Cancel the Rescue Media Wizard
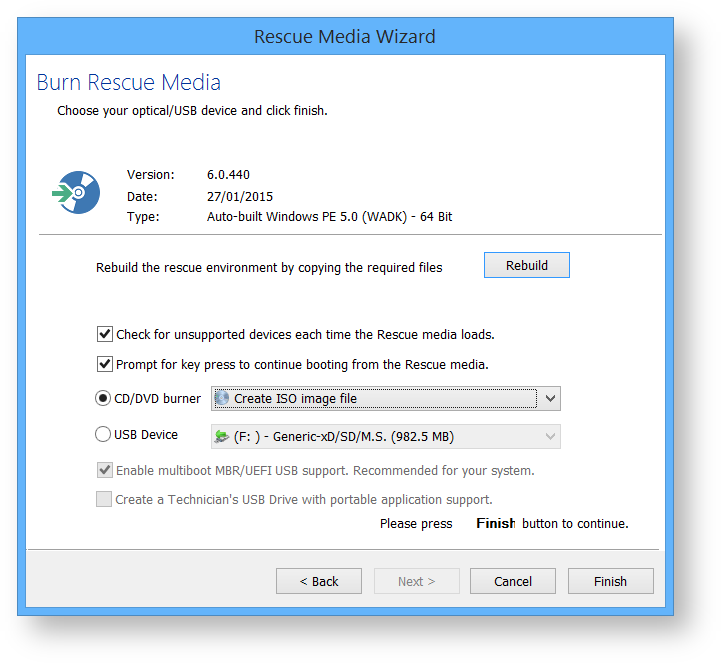Screen dimensions: 722x664 click(x=513, y=581)
